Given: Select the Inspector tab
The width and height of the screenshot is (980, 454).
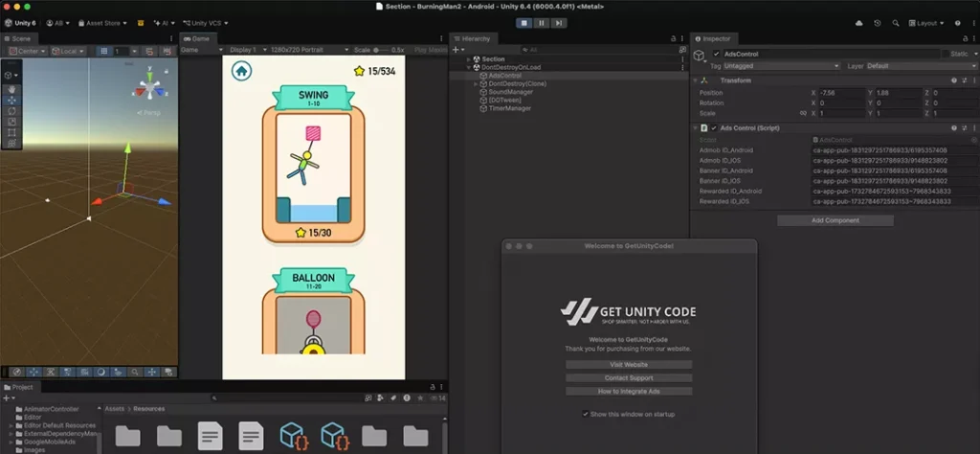Looking at the screenshot, I should pos(712,38).
